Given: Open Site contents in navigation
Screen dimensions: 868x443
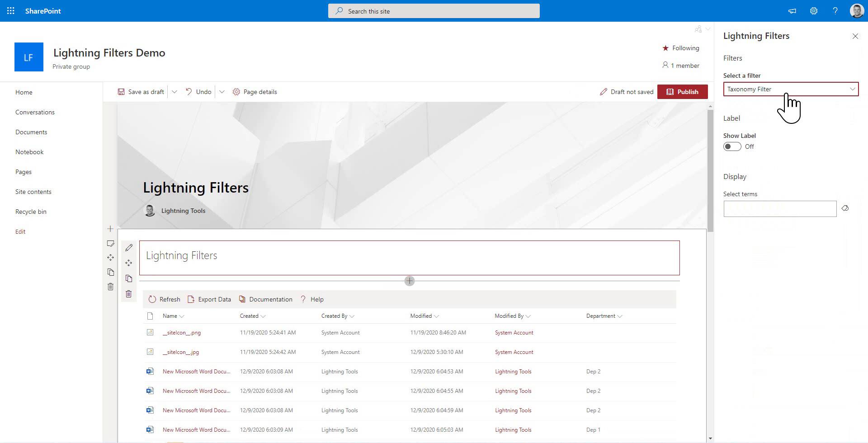Looking at the screenshot, I should click(x=33, y=192).
